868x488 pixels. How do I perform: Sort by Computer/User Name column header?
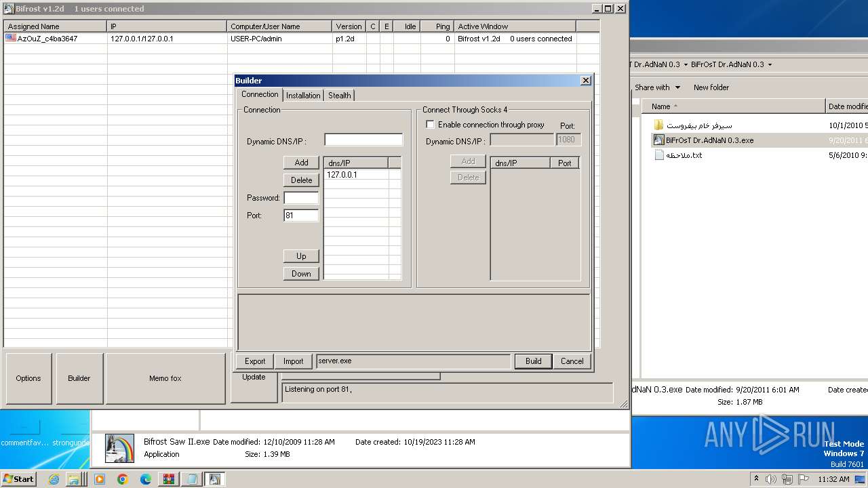279,26
